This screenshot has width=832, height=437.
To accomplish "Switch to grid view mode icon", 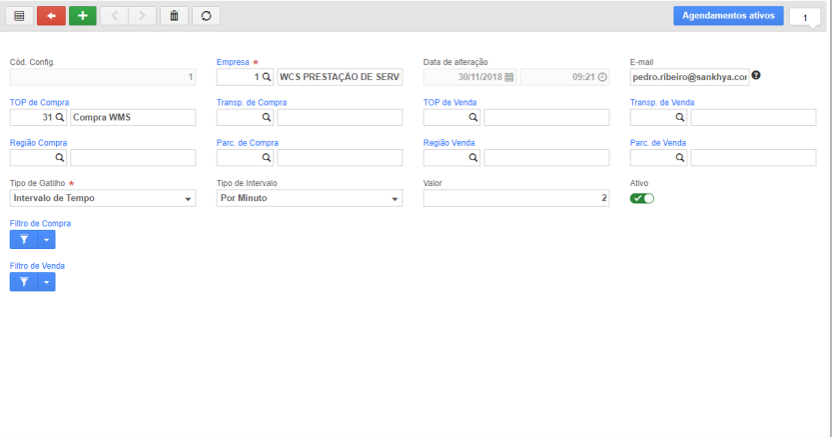I will 19,16.
